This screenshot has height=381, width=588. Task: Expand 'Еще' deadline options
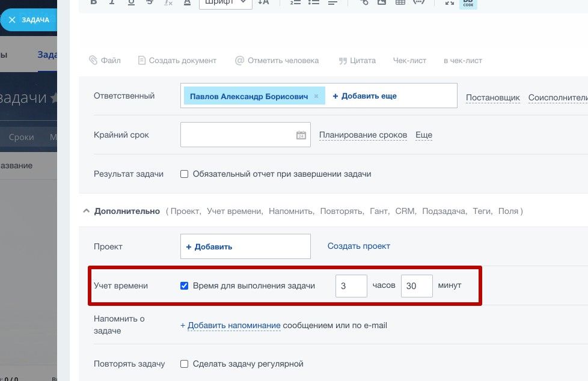[424, 135]
